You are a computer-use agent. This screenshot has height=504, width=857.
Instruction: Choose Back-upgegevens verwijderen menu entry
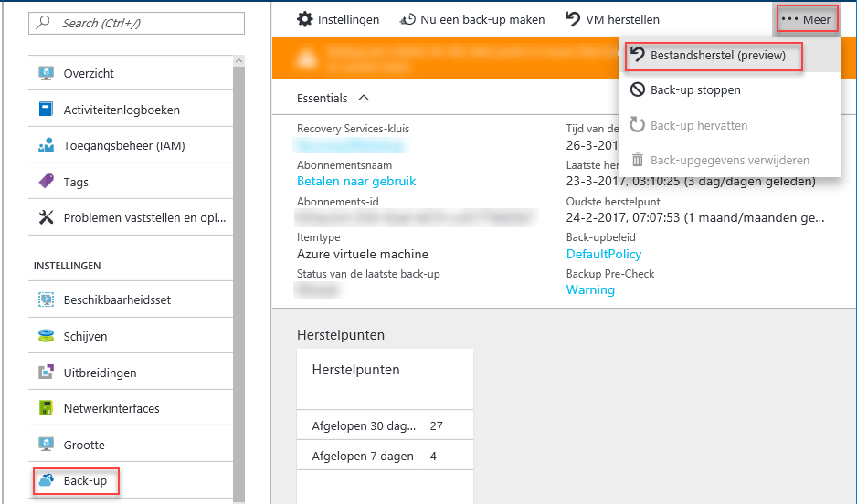(x=730, y=160)
